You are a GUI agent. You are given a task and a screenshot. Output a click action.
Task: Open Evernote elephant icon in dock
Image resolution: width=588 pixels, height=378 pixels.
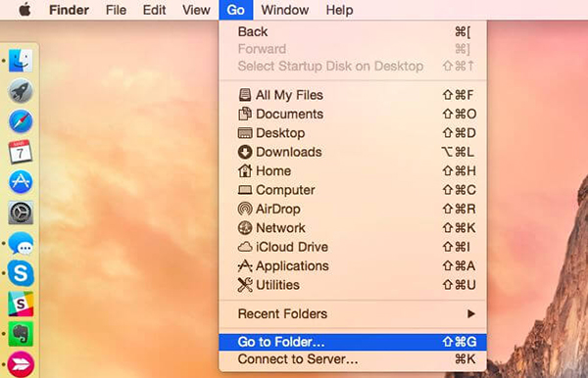click(x=21, y=334)
